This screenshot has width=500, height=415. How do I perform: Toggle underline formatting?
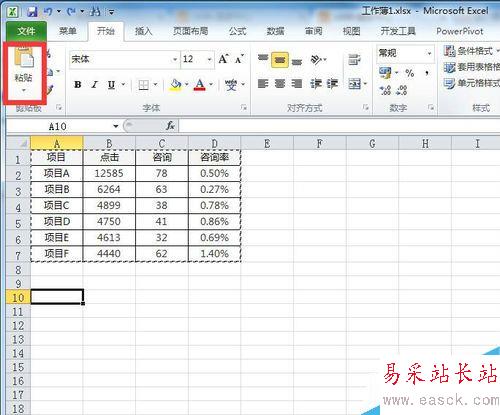pos(111,85)
